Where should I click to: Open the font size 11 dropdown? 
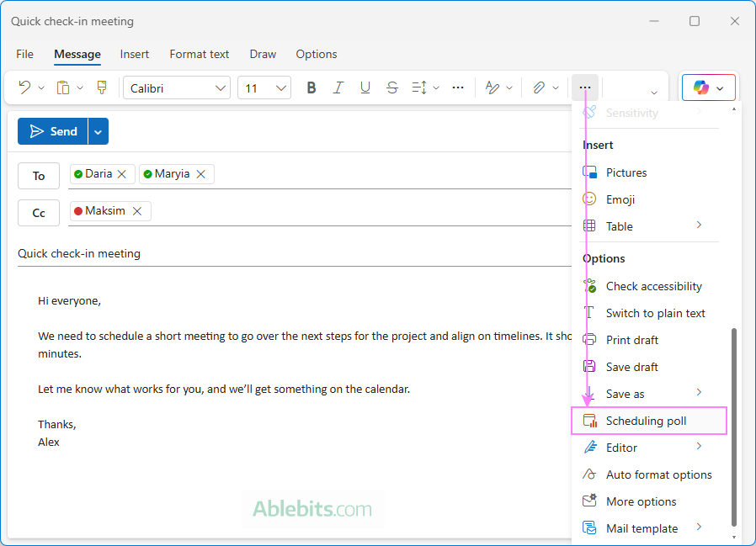(x=264, y=87)
